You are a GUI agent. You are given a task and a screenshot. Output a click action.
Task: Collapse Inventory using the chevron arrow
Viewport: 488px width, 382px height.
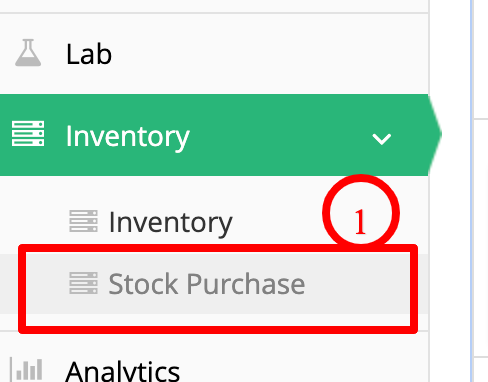[x=381, y=139]
